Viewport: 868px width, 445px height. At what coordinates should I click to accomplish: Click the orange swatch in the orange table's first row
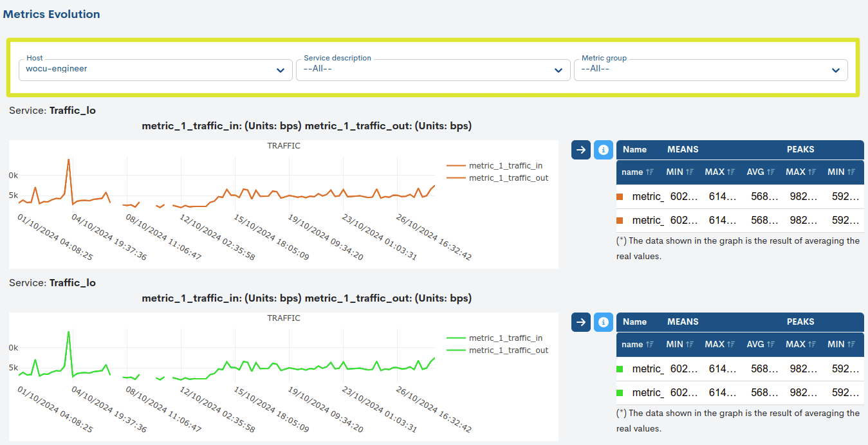pyautogui.click(x=620, y=197)
